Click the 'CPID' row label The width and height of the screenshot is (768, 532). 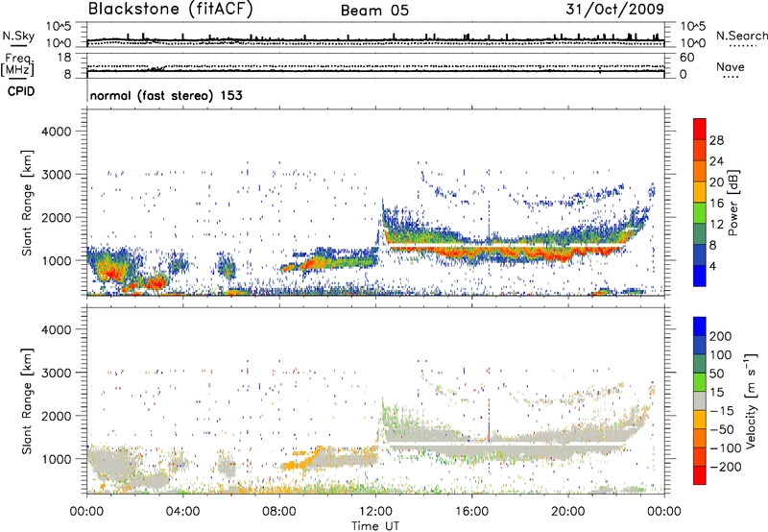tap(21, 91)
